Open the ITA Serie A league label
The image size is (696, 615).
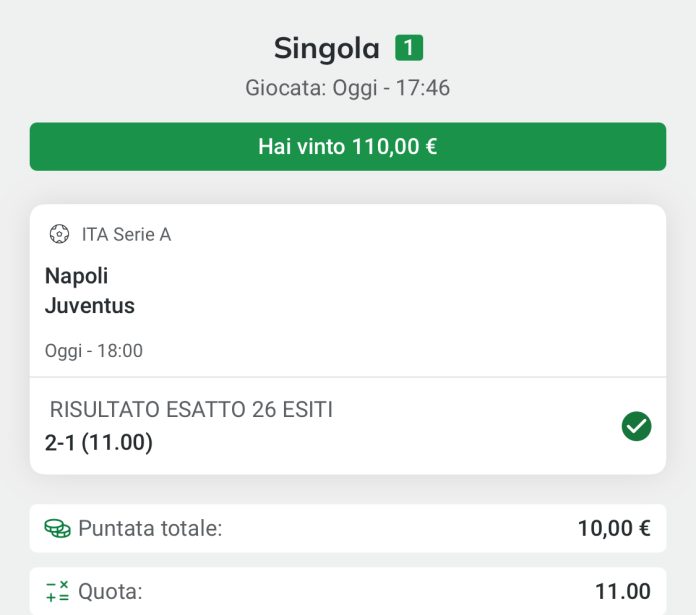[127, 234]
